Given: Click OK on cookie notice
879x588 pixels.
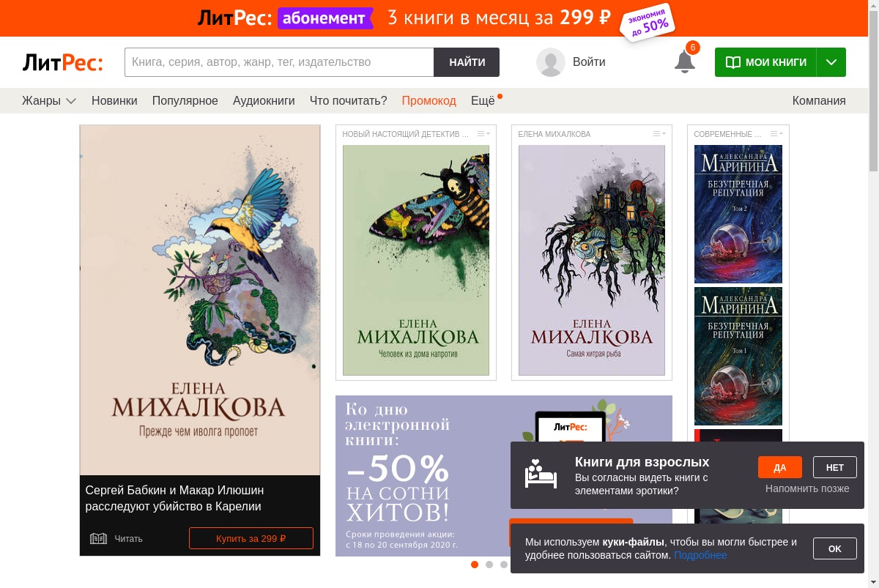Looking at the screenshot, I should click(x=835, y=548).
